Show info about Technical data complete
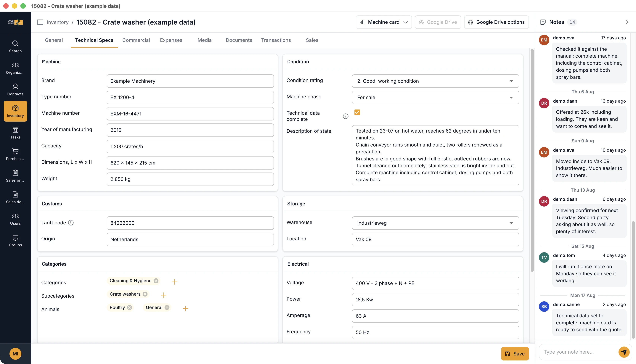The image size is (636, 364). [346, 116]
